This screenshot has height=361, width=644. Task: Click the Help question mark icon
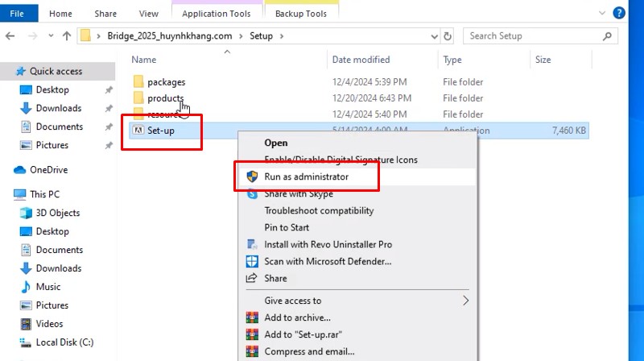(x=619, y=13)
